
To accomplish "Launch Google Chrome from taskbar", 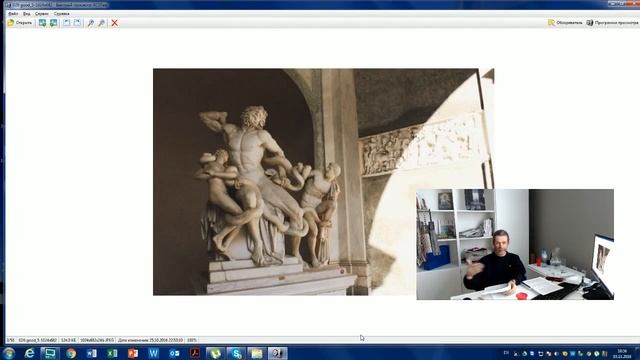I will [71, 353].
